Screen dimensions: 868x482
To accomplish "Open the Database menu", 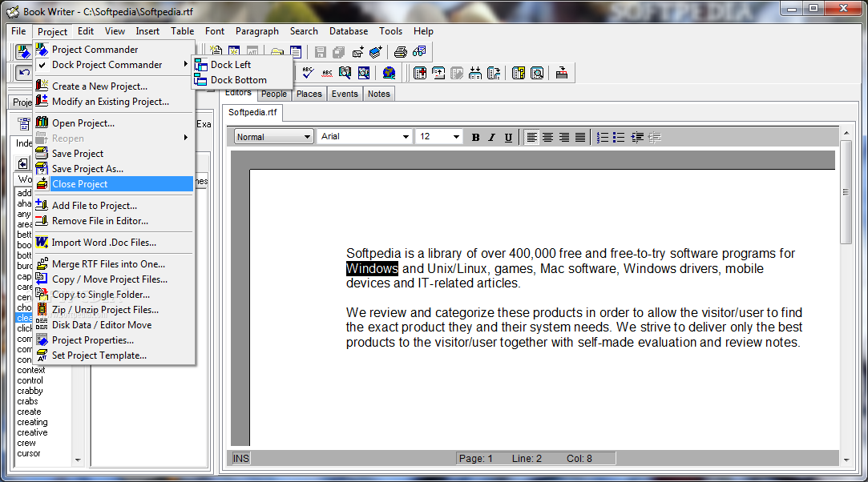I will (x=348, y=31).
